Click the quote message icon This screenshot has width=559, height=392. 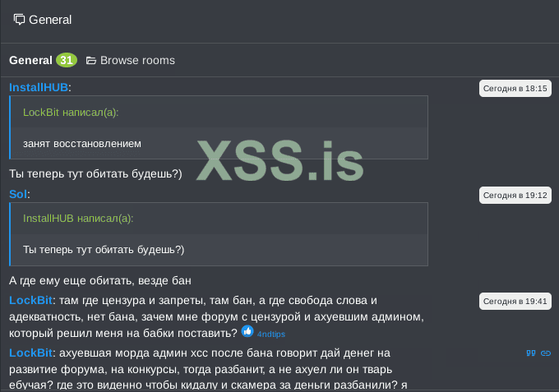530,353
